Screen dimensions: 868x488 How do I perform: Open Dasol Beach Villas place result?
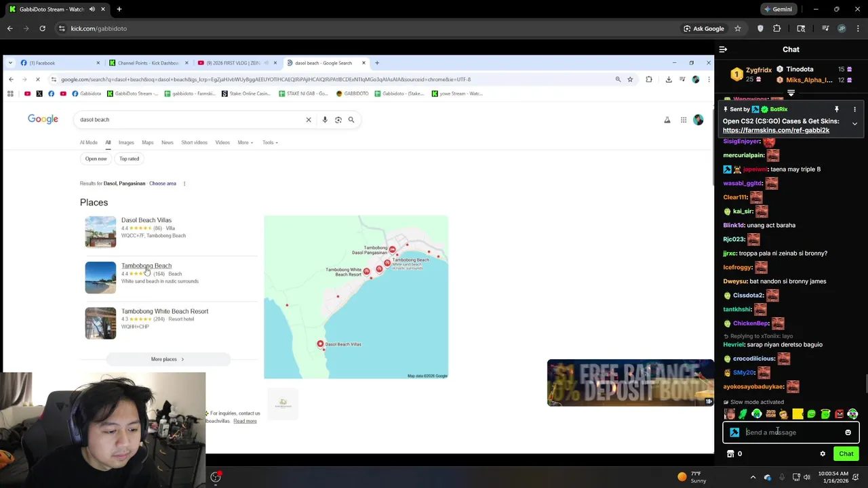(x=146, y=220)
